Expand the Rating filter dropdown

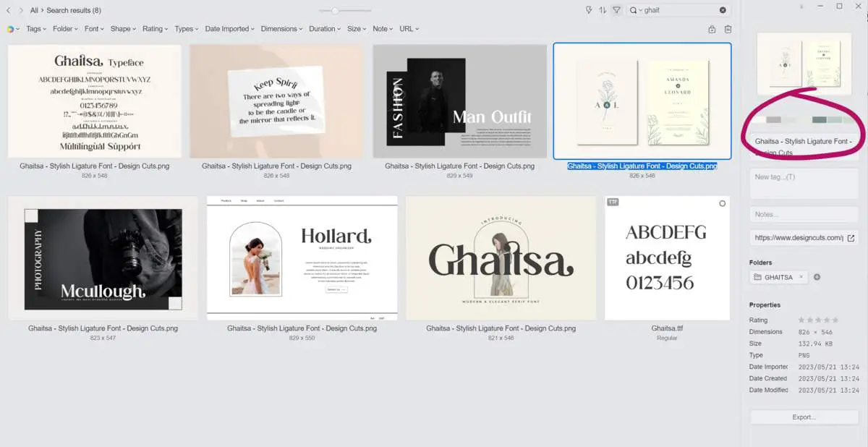coord(155,29)
